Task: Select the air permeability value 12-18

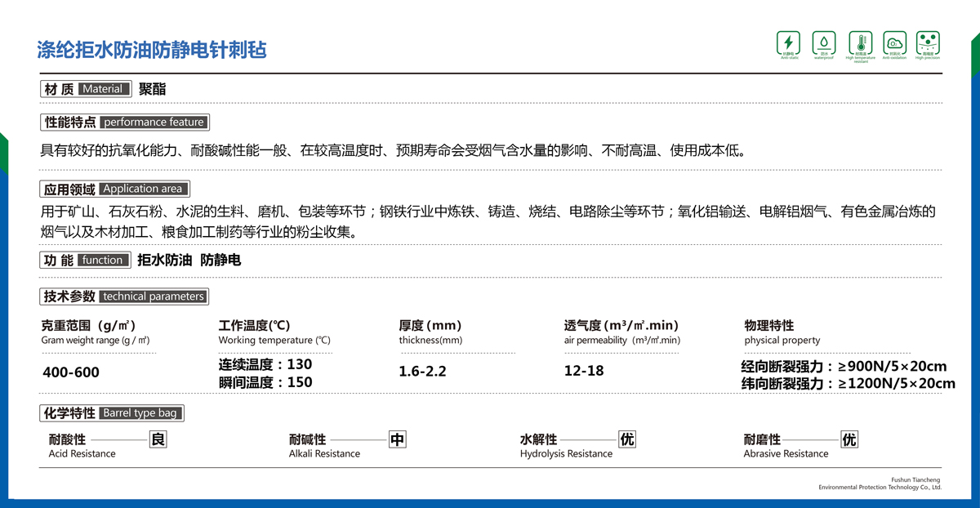Action: pyautogui.click(x=584, y=371)
